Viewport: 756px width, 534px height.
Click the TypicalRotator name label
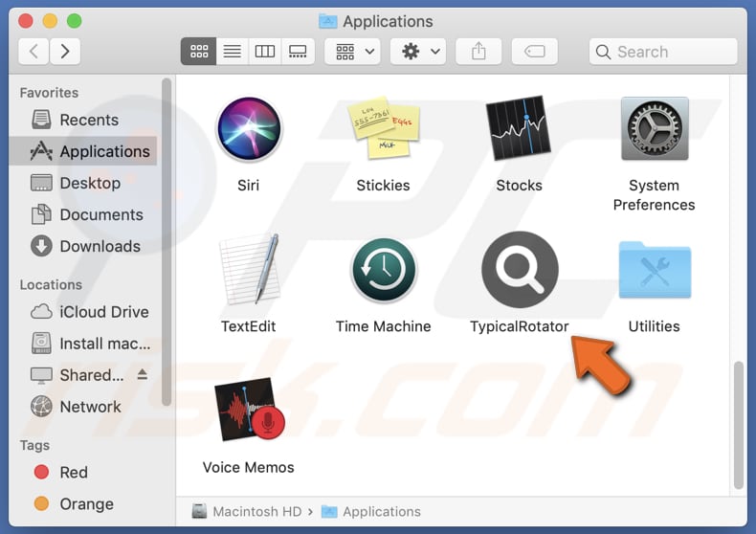tap(520, 326)
